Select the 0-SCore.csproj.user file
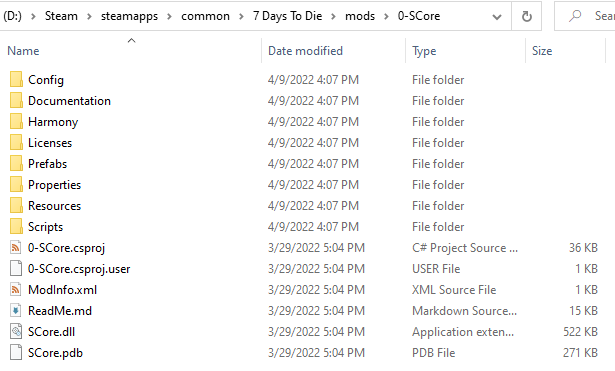The image size is (615, 371). tap(302, 269)
